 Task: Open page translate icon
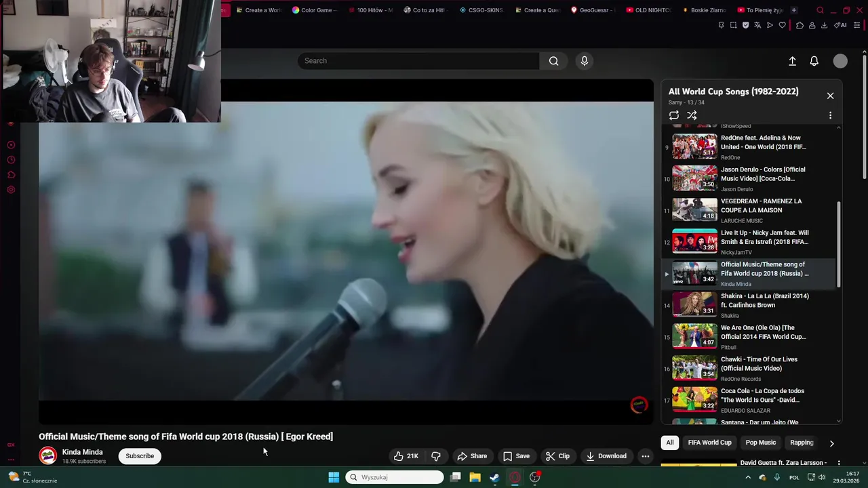point(757,25)
